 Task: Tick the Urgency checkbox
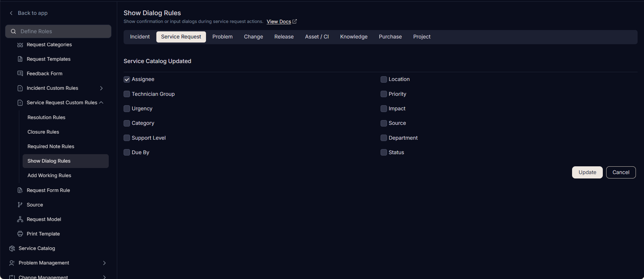pos(127,109)
